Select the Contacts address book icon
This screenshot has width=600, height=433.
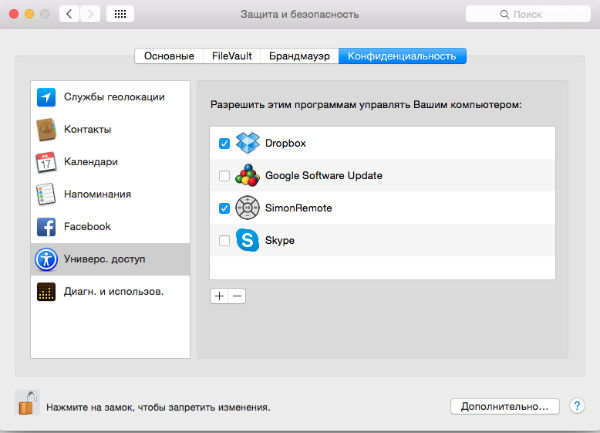point(46,130)
